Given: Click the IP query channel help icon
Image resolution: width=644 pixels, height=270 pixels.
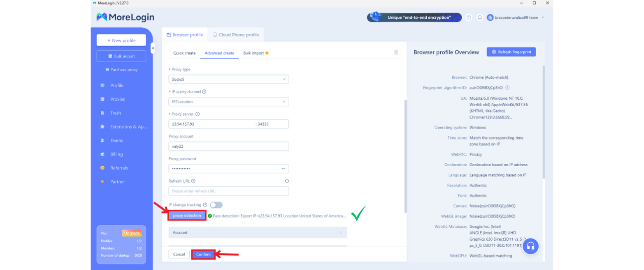Looking at the screenshot, I should tap(204, 92).
